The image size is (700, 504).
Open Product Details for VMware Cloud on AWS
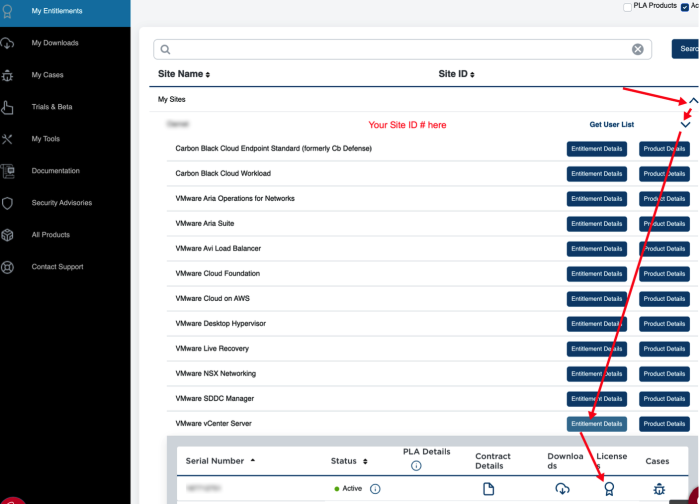664,299
